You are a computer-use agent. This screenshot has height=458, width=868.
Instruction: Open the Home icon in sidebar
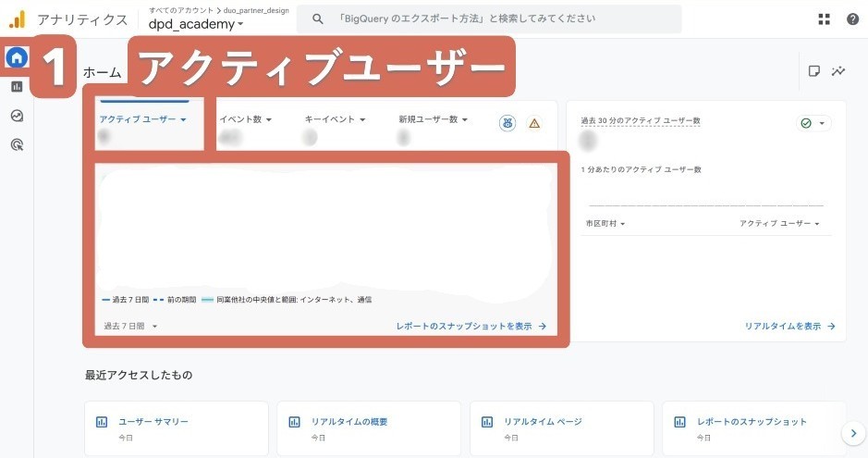tap(17, 57)
